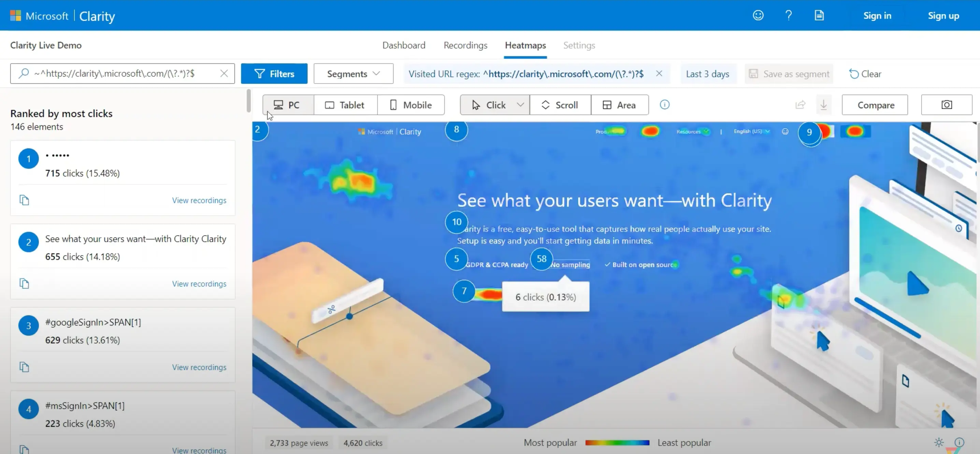
Task: Take a screenshot with the camera button
Action: click(947, 105)
